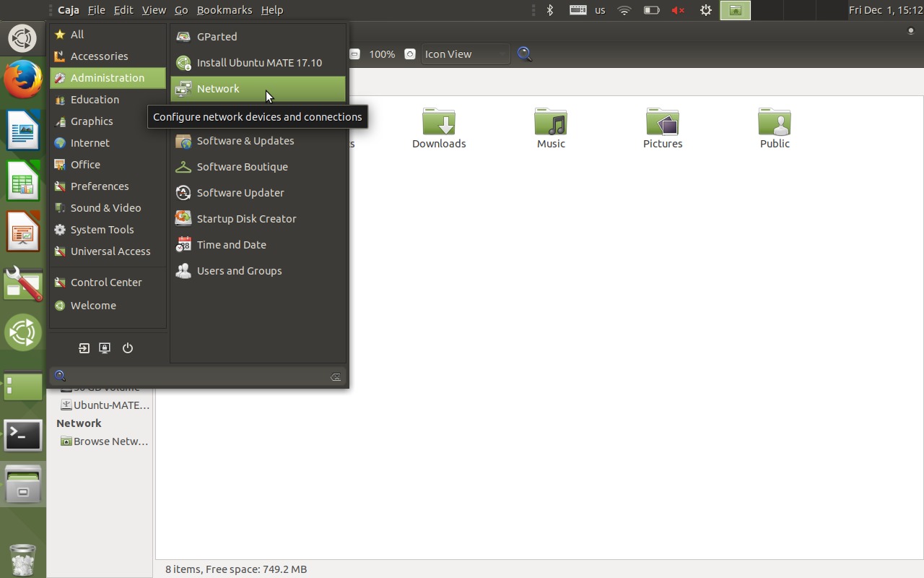
Task: Open the View menu
Action: tap(154, 10)
